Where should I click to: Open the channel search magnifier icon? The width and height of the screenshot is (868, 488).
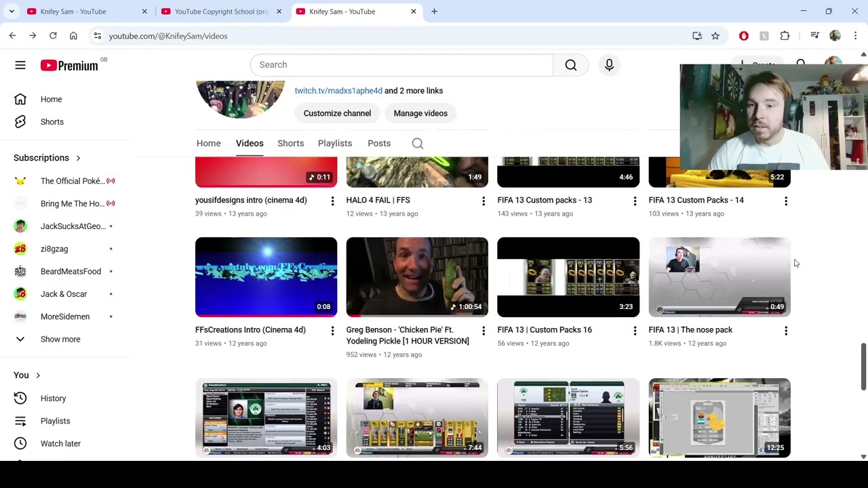pyautogui.click(x=418, y=144)
